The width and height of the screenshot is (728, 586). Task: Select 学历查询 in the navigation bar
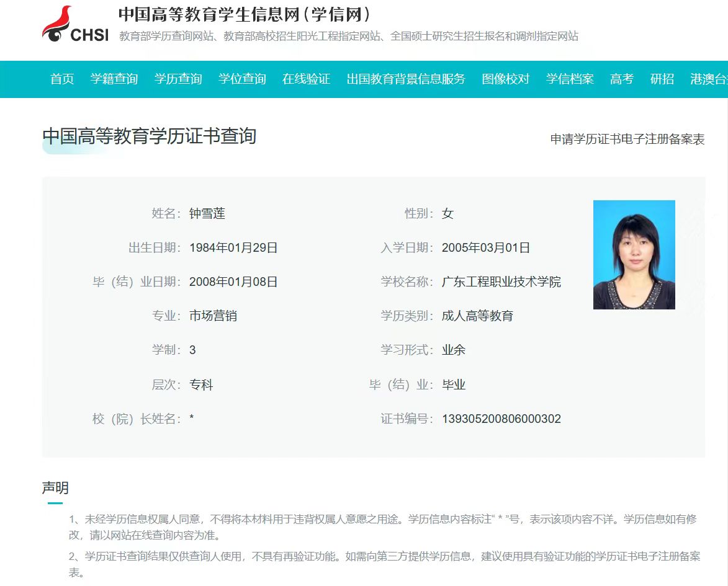(x=178, y=79)
